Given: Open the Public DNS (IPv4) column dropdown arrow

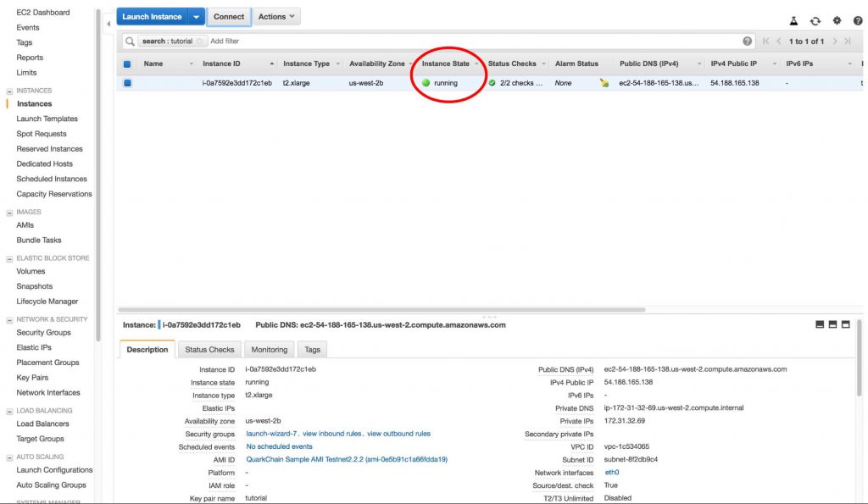Looking at the screenshot, I should click(699, 64).
